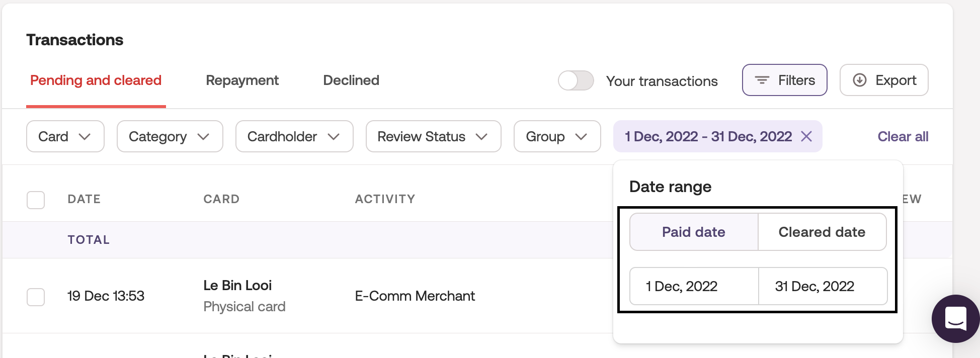Click the Export download button

tap(884, 80)
